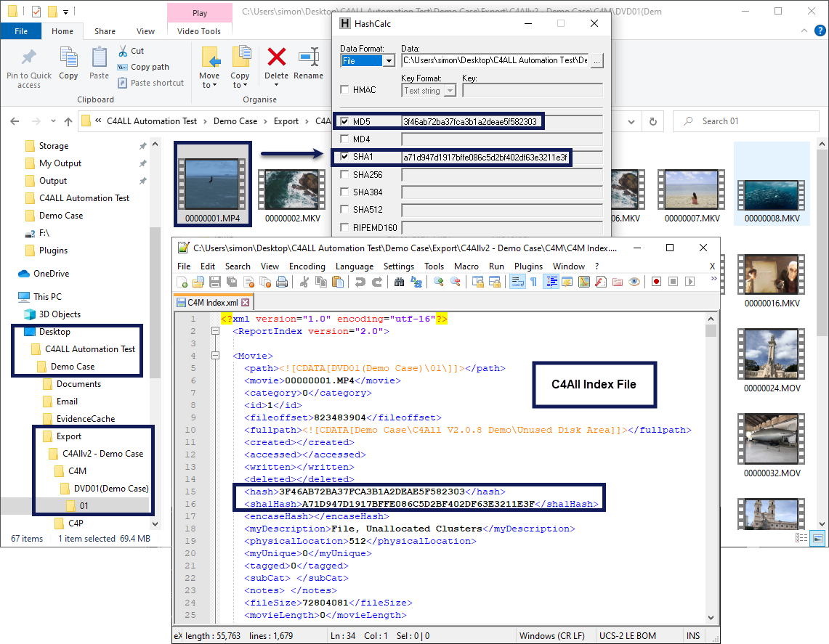Uncheck the SHA1 checkbox in HashCalc

(344, 156)
